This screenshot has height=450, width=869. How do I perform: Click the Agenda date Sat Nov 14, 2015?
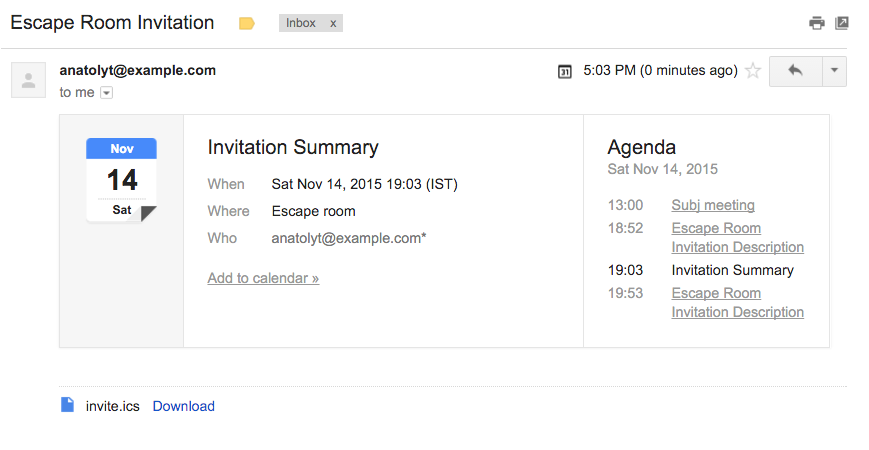pyautogui.click(x=662, y=169)
